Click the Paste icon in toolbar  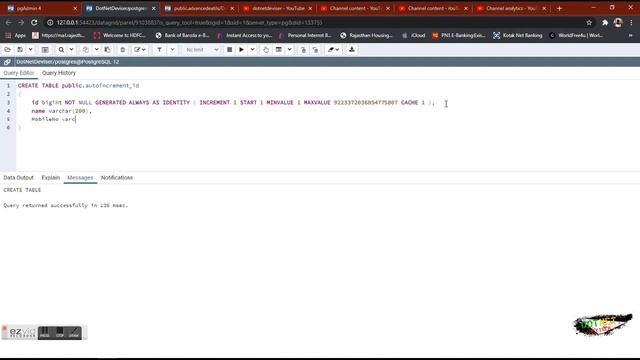point(107,49)
